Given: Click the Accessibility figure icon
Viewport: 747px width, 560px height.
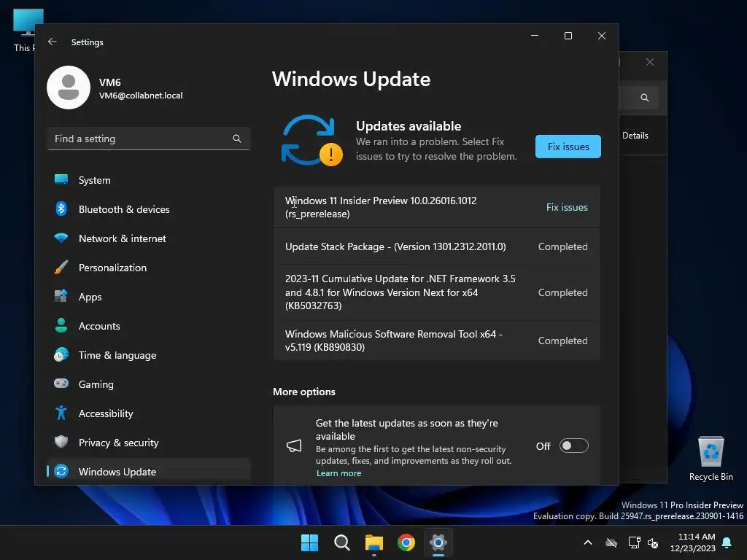Looking at the screenshot, I should pos(61,413).
